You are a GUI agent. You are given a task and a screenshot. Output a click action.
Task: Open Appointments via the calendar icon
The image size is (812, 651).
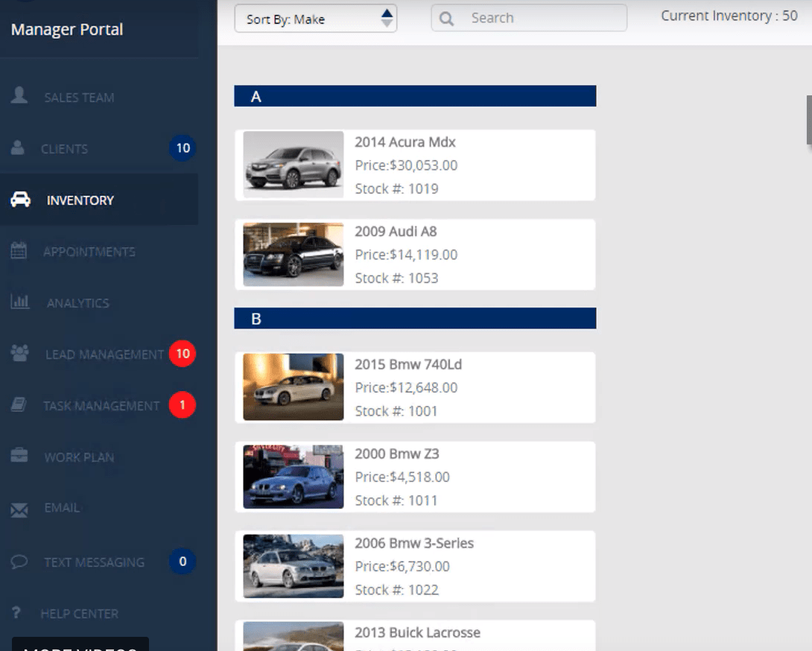[19, 251]
